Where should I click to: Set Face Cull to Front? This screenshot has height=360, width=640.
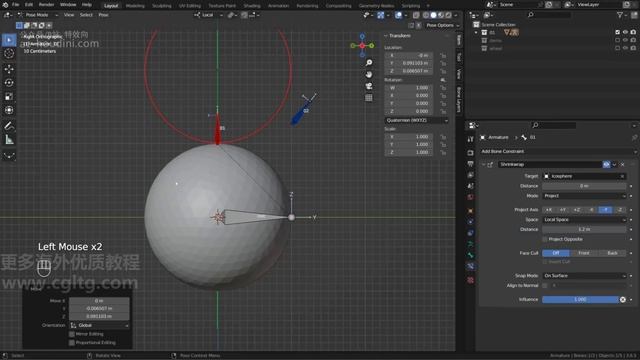coord(584,253)
